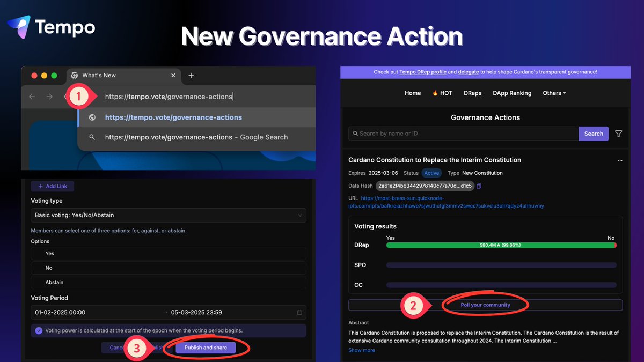Click the search magnifier inside search field

(355, 134)
